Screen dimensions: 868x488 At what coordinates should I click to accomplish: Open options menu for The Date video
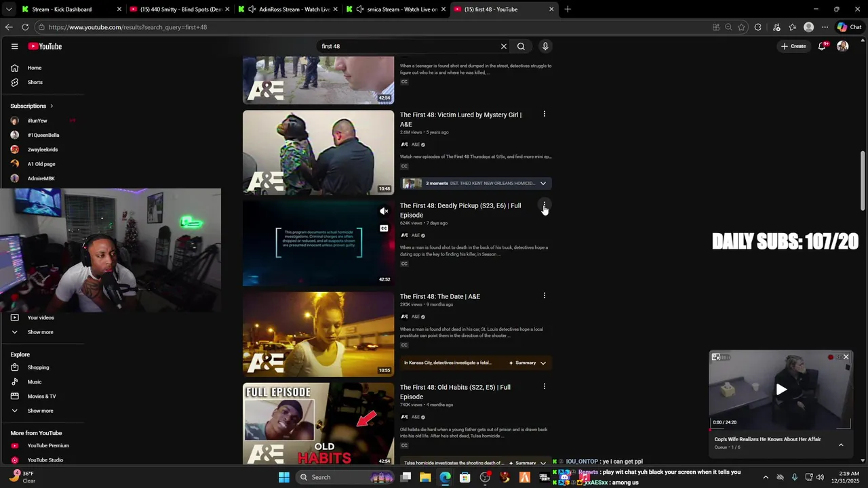[x=544, y=296]
